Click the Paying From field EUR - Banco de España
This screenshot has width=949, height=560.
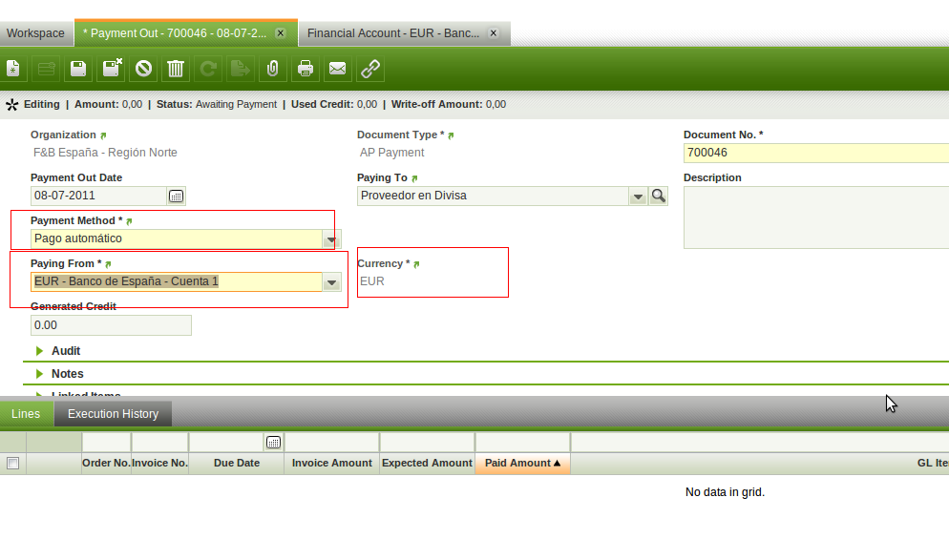pos(176,281)
